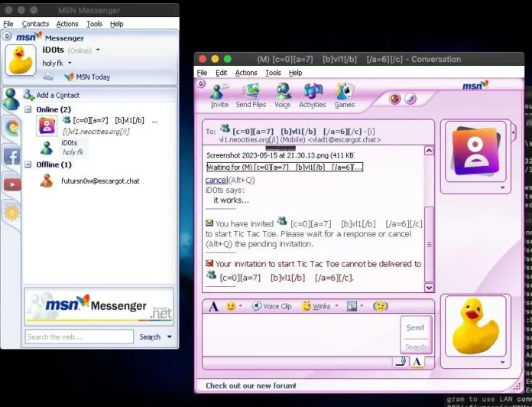Viewport: 532px width, 407px height.
Task: Click the block contact icon
Action: 394,99
